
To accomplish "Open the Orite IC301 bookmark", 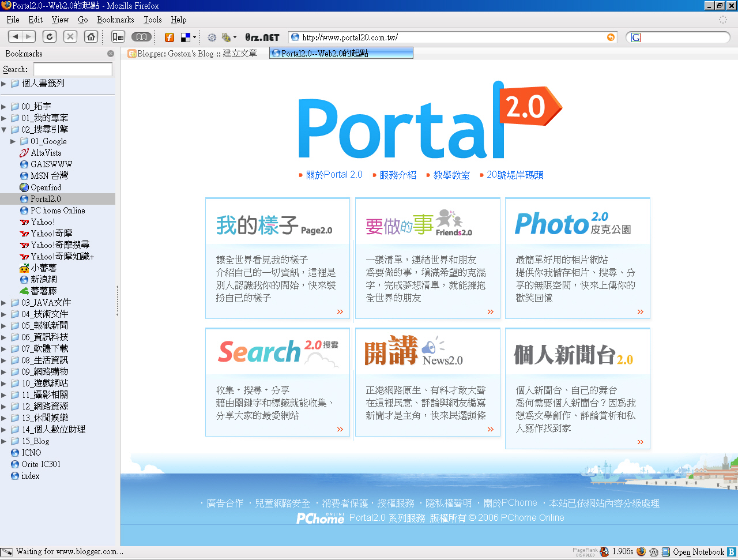I will point(41,464).
